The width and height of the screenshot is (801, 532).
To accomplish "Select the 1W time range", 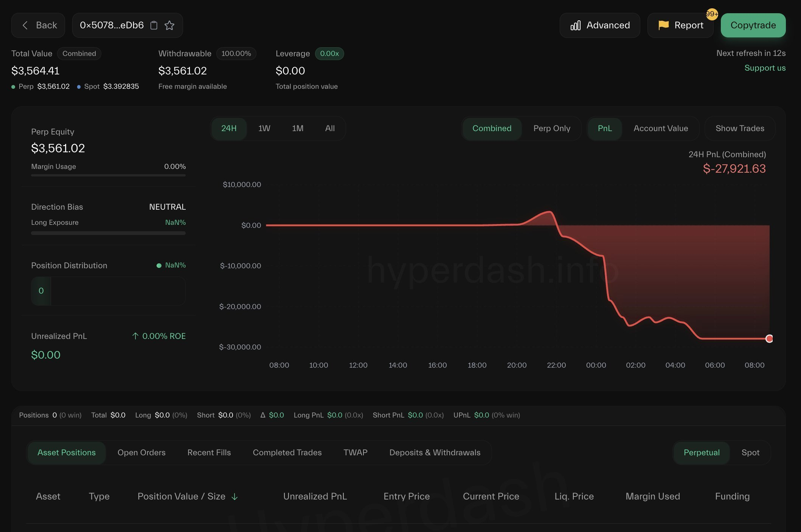I will (264, 128).
